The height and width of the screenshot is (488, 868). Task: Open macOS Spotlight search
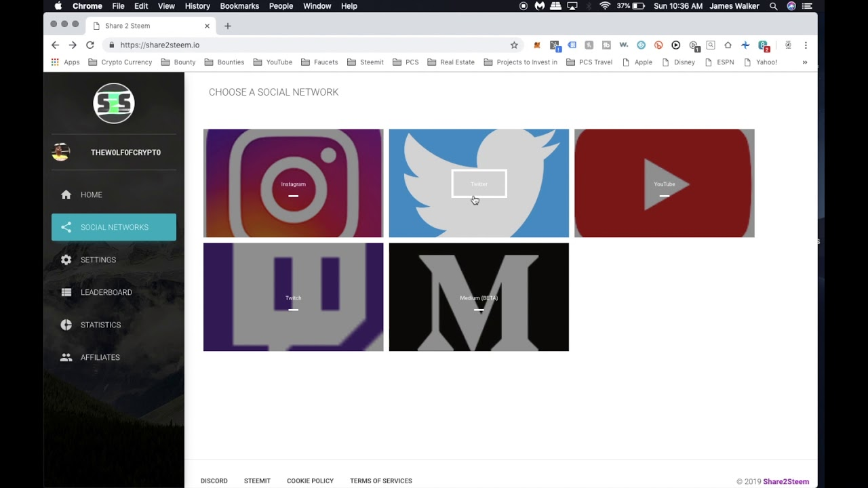[774, 6]
